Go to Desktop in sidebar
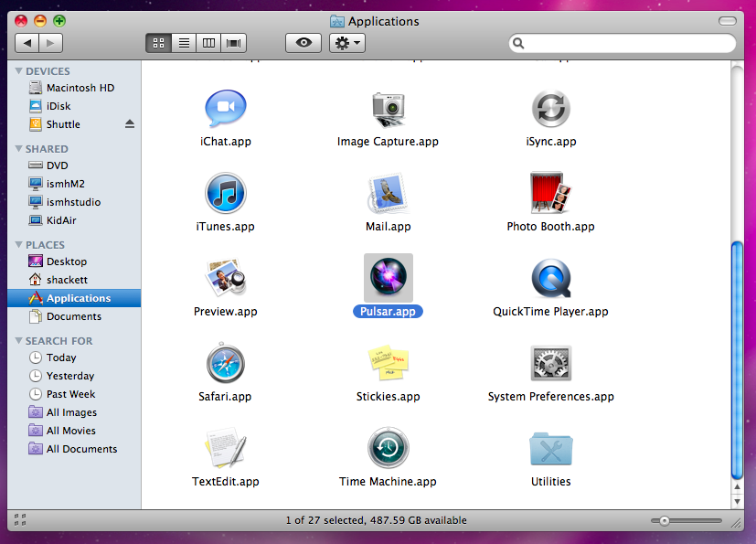 pos(74,261)
